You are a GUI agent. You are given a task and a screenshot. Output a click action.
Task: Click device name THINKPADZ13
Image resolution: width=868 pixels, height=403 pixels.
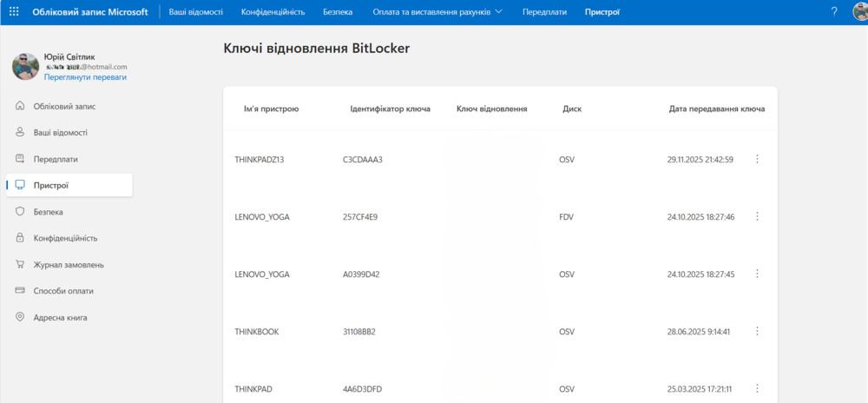260,160
